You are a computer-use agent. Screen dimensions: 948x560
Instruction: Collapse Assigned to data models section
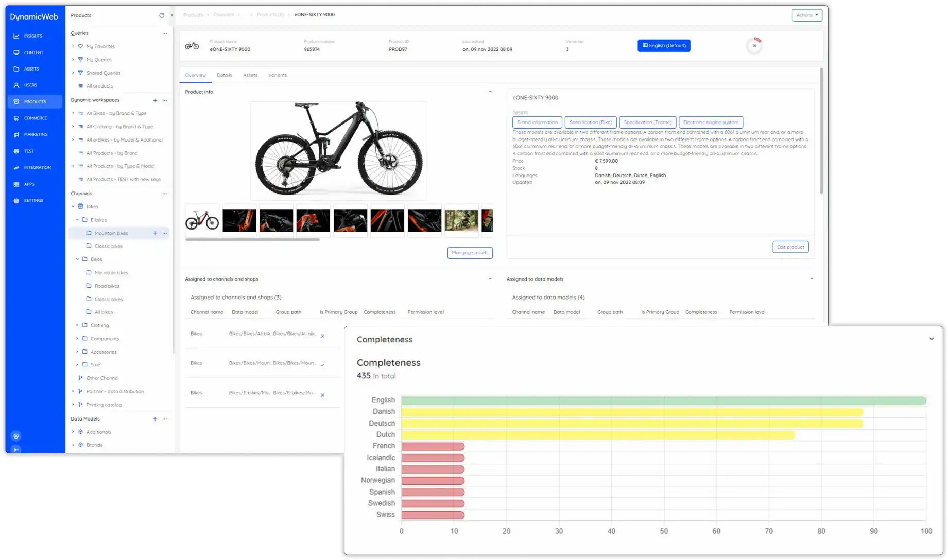tap(812, 279)
